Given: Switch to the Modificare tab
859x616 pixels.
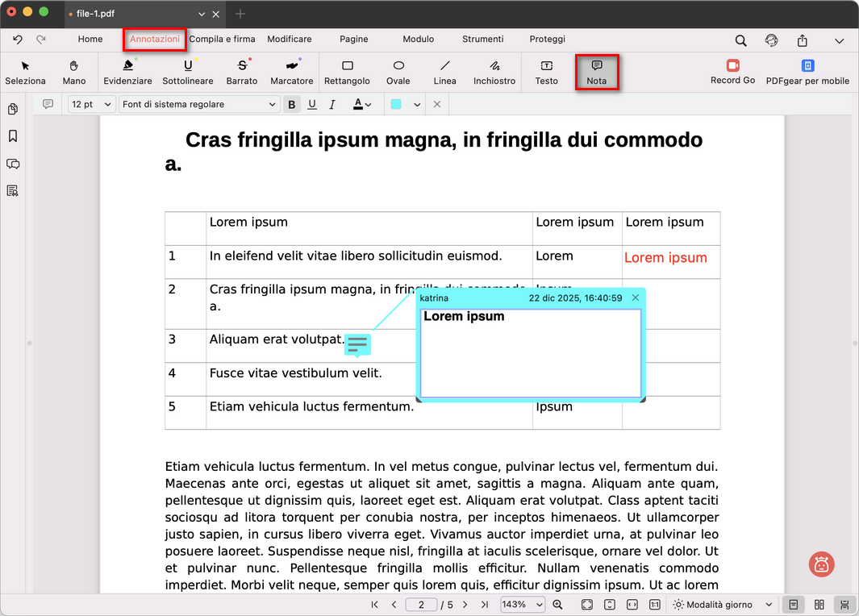Looking at the screenshot, I should 289,39.
